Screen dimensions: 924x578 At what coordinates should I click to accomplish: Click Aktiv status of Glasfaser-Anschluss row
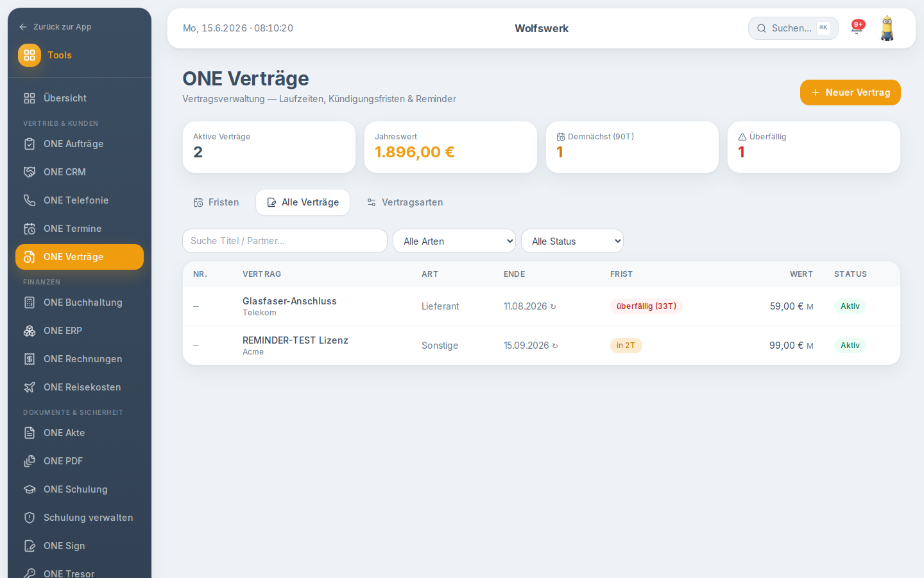click(850, 306)
